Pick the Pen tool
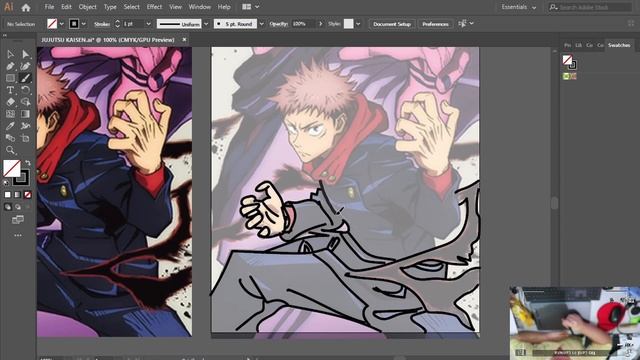Viewport: 640px width, 360px height. coord(10,66)
